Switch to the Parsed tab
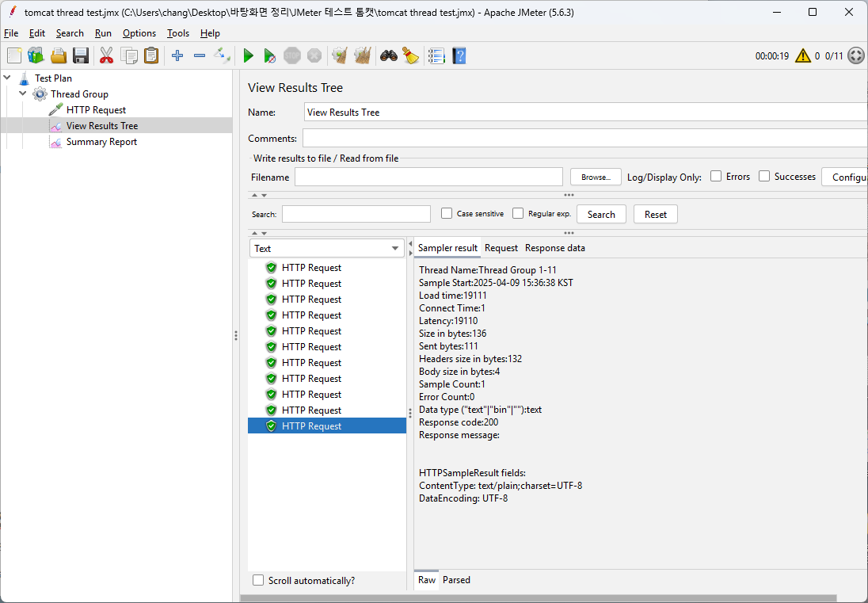Viewport: 868px width, 603px height. coord(456,580)
